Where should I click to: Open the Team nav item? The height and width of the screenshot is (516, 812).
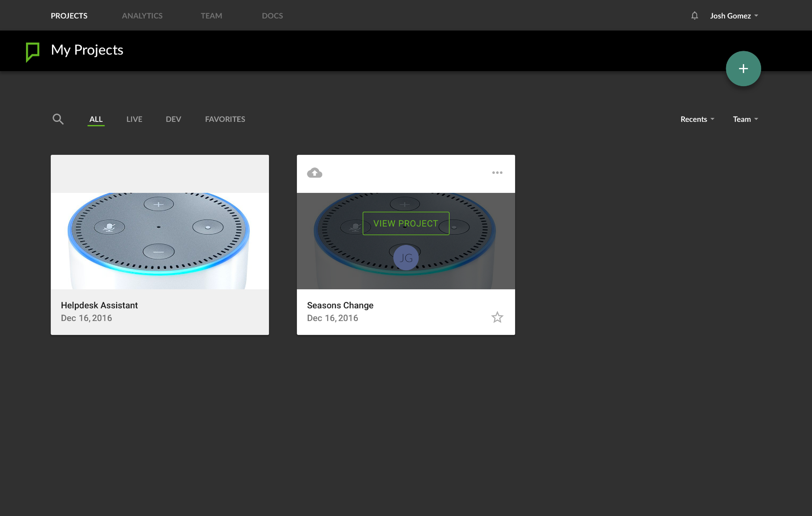tap(211, 16)
